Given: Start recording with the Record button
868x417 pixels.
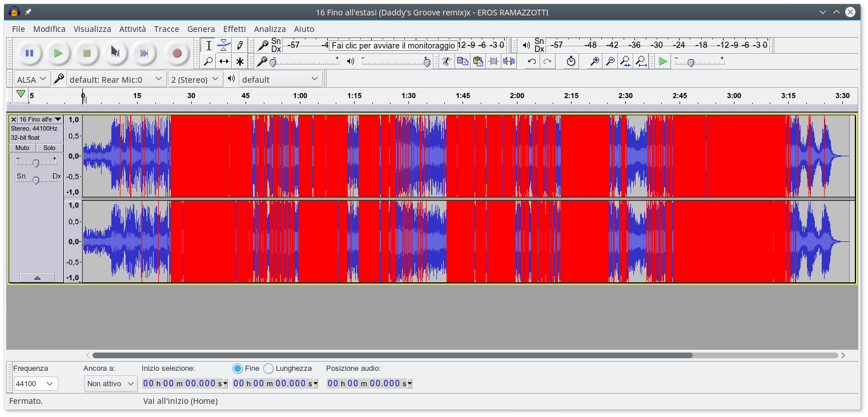Looking at the screenshot, I should click(x=177, y=53).
